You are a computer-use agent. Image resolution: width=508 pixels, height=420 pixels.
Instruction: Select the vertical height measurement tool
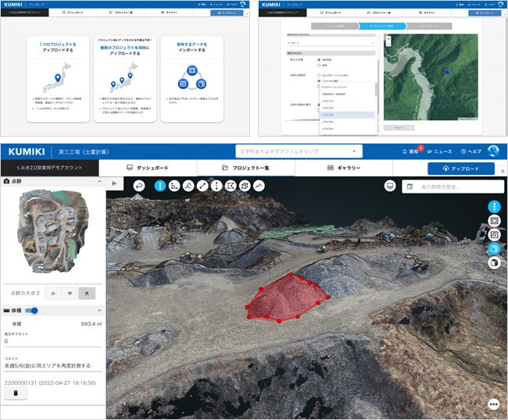tap(216, 186)
